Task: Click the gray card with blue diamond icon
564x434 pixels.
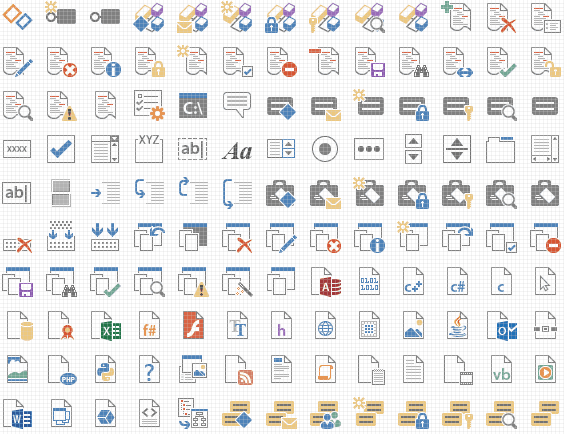Action: click(281, 107)
